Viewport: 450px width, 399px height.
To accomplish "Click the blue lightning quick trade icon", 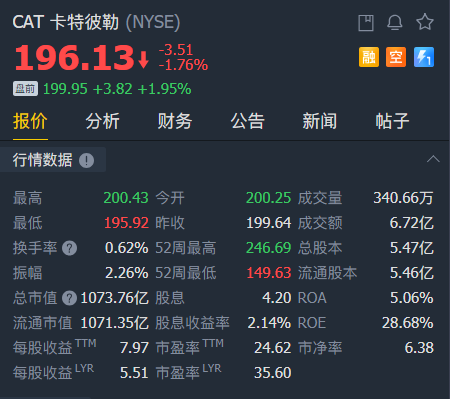I will pyautogui.click(x=424, y=57).
